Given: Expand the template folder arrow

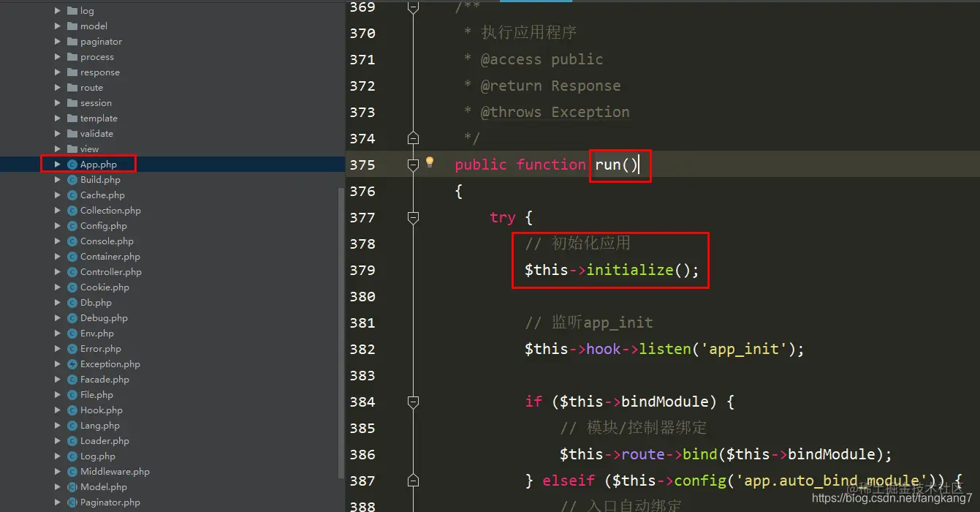Looking at the screenshot, I should pyautogui.click(x=58, y=118).
